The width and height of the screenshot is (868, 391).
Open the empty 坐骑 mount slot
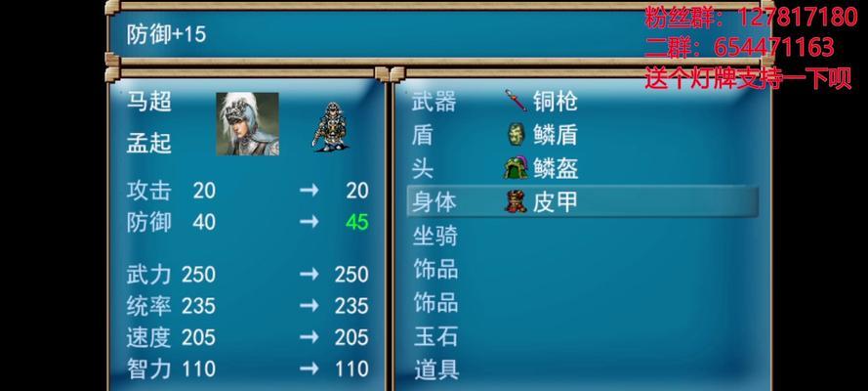(582, 236)
